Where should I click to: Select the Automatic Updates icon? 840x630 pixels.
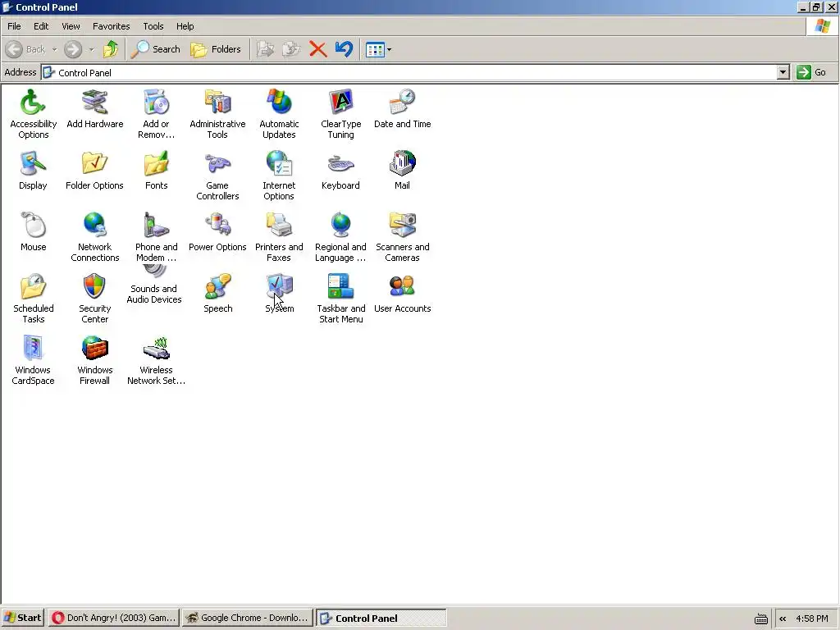pos(279,102)
